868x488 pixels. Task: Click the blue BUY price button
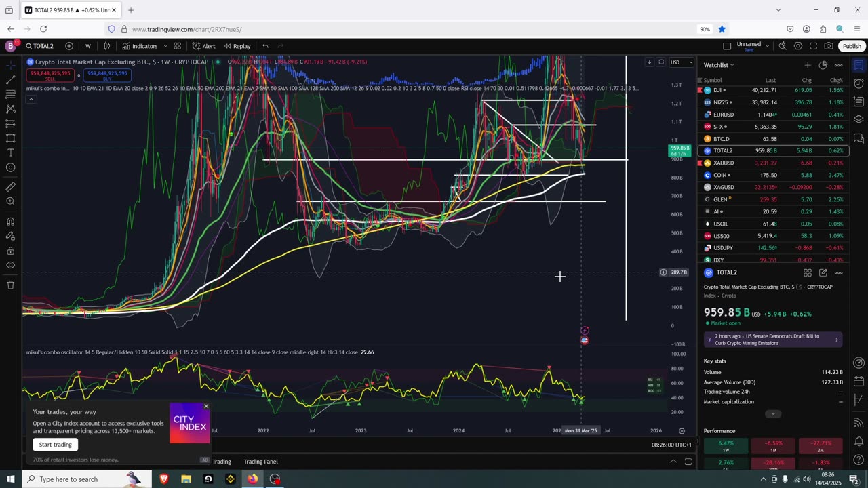(107, 75)
